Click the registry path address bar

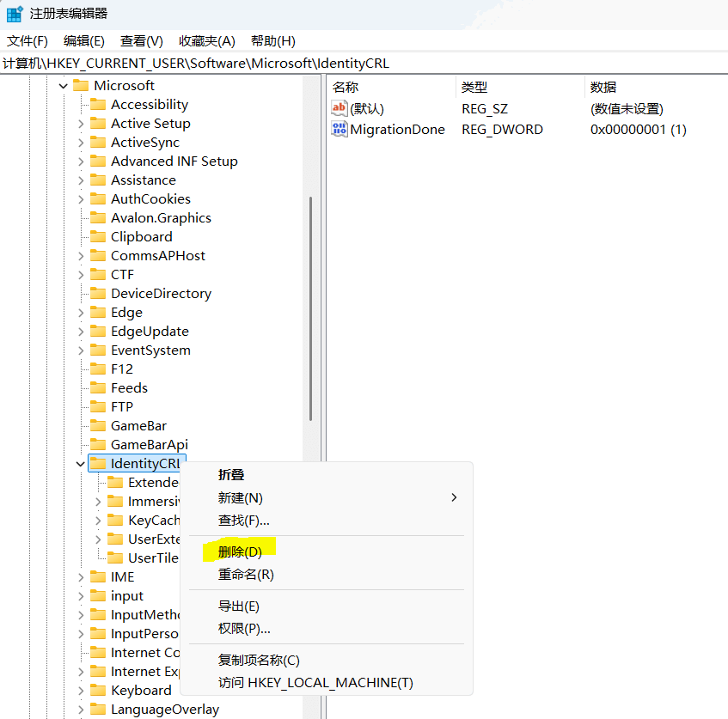[361, 64]
